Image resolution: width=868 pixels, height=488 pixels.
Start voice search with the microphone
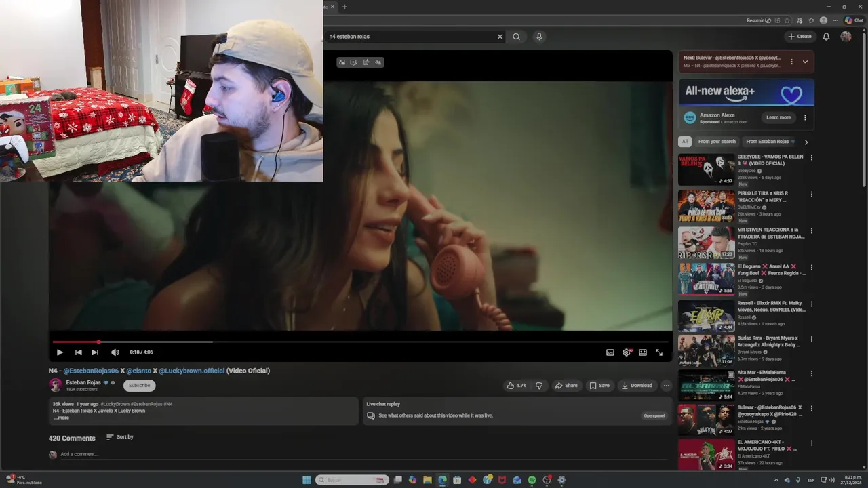[x=539, y=37]
